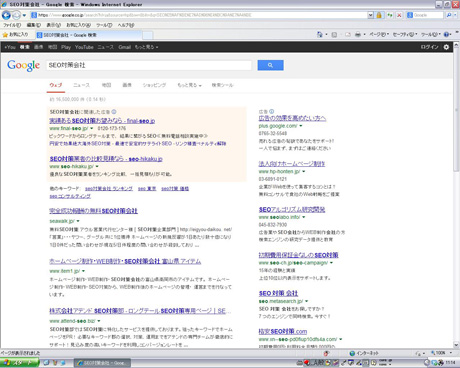Expand the address bar history dropdown

[370, 15]
